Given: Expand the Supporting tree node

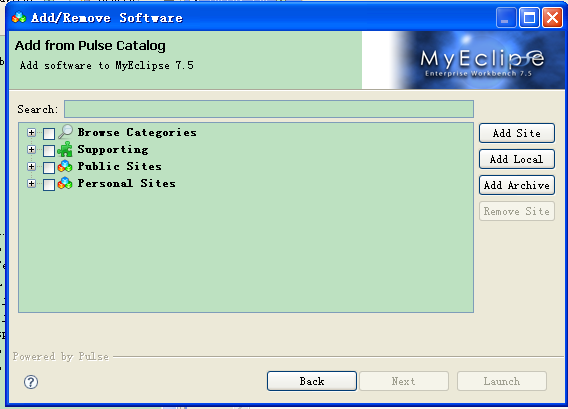Looking at the screenshot, I should (32, 149).
